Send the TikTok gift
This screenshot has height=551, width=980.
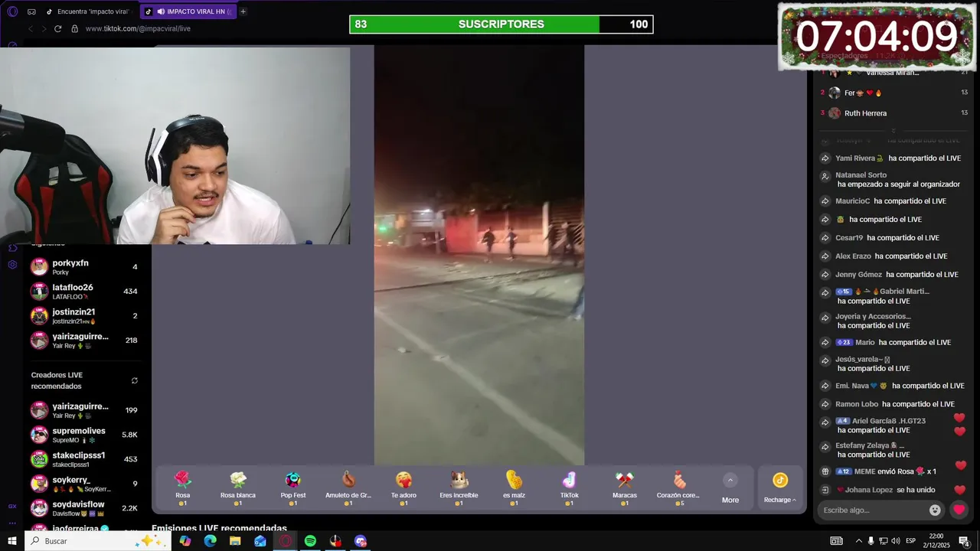coord(569,488)
